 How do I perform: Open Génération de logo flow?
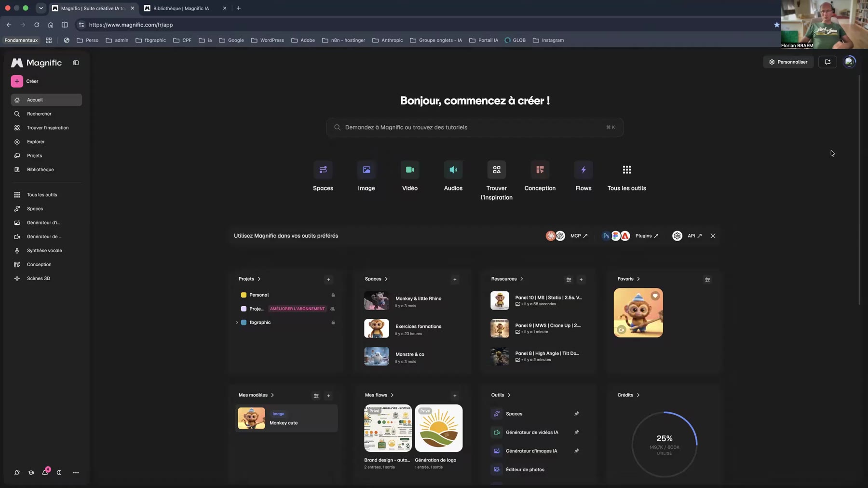point(438,437)
